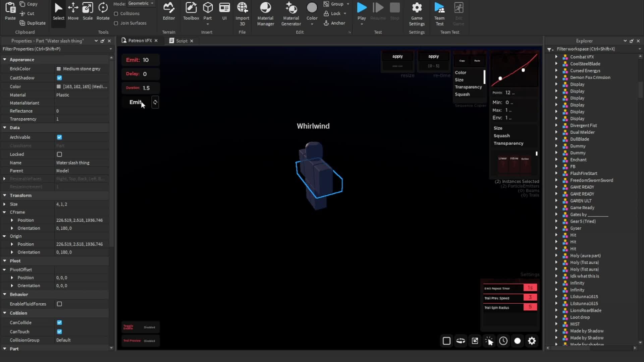
Task: Click the Play test button
Action: coord(362,8)
